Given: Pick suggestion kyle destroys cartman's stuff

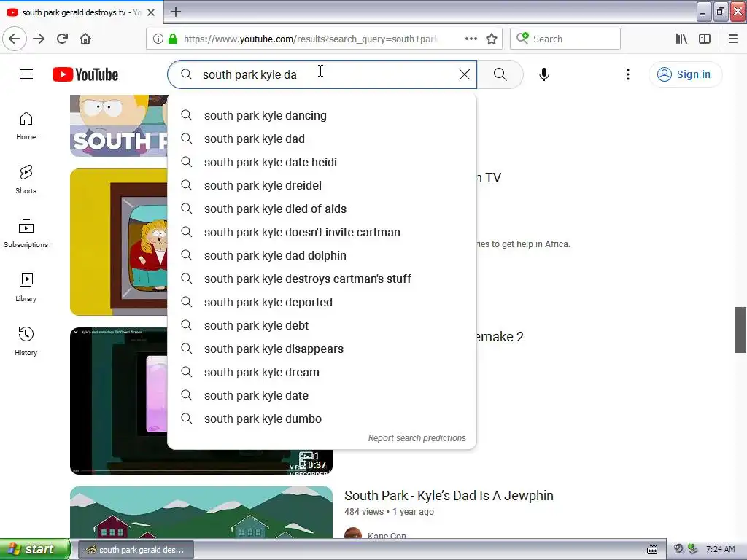Looking at the screenshot, I should pos(322,279).
